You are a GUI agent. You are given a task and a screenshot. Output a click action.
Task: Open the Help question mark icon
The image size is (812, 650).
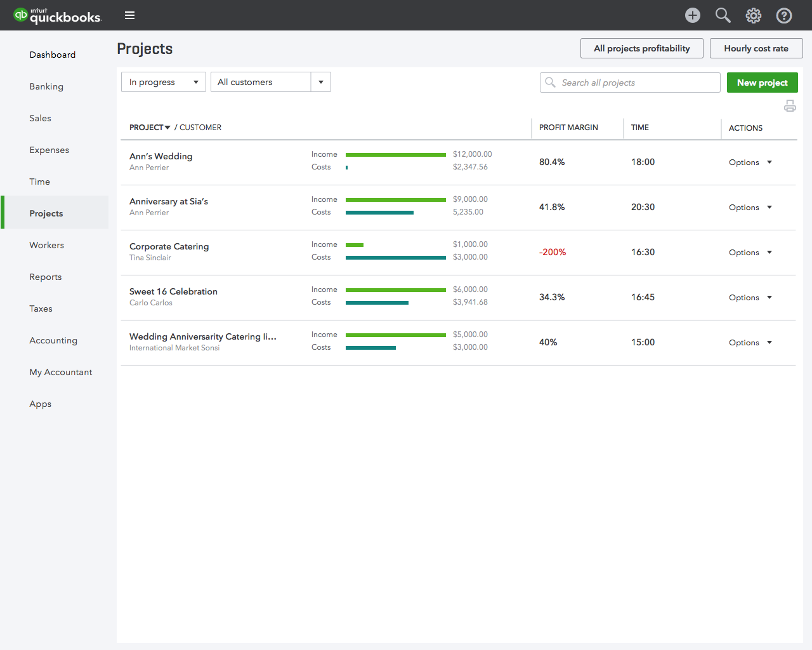[784, 15]
